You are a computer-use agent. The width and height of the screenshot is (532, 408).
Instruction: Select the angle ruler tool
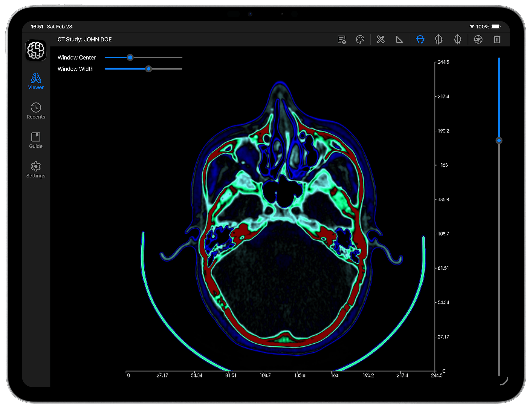click(400, 39)
